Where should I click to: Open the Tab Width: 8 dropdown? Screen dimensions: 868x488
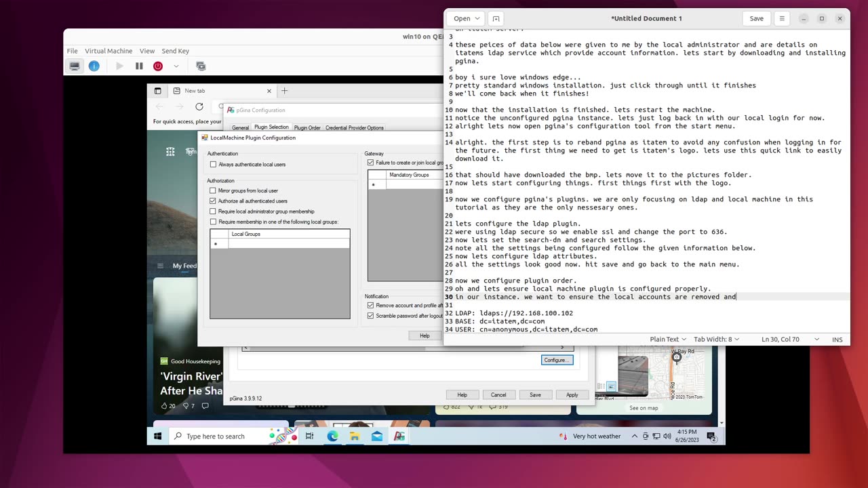coord(716,339)
